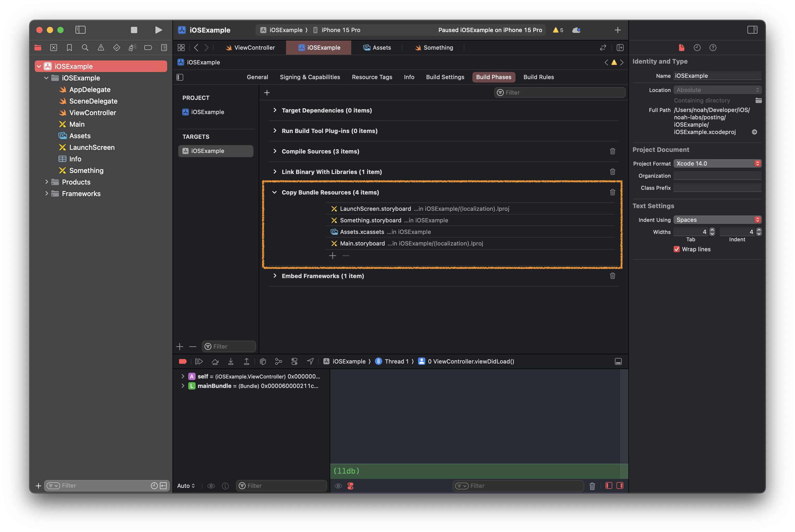Viewport: 795px width, 532px height.
Task: Delete the Embed Frameworks phase
Action: click(x=613, y=276)
